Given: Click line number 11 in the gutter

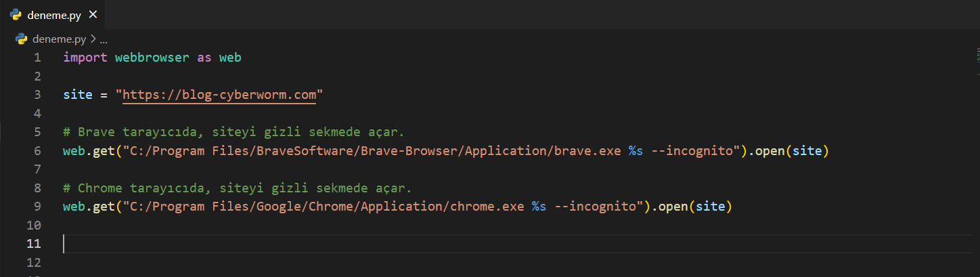Looking at the screenshot, I should coord(34,243).
